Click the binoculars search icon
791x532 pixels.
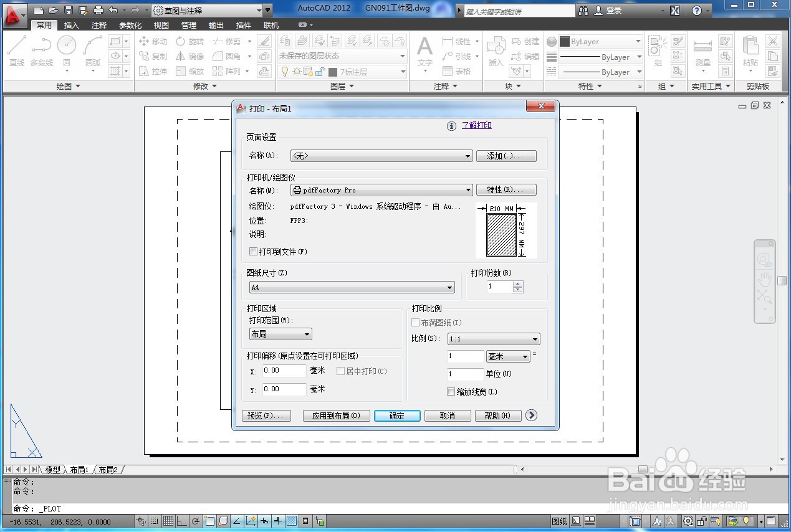pyautogui.click(x=583, y=11)
